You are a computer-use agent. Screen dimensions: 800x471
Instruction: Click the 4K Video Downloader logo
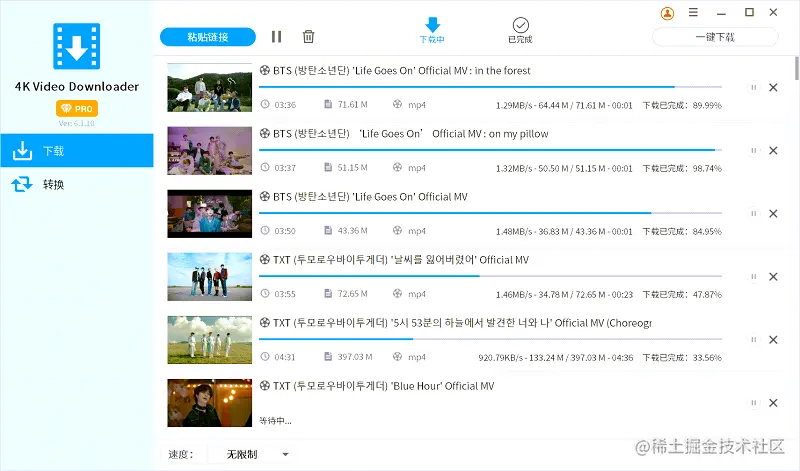(x=77, y=46)
